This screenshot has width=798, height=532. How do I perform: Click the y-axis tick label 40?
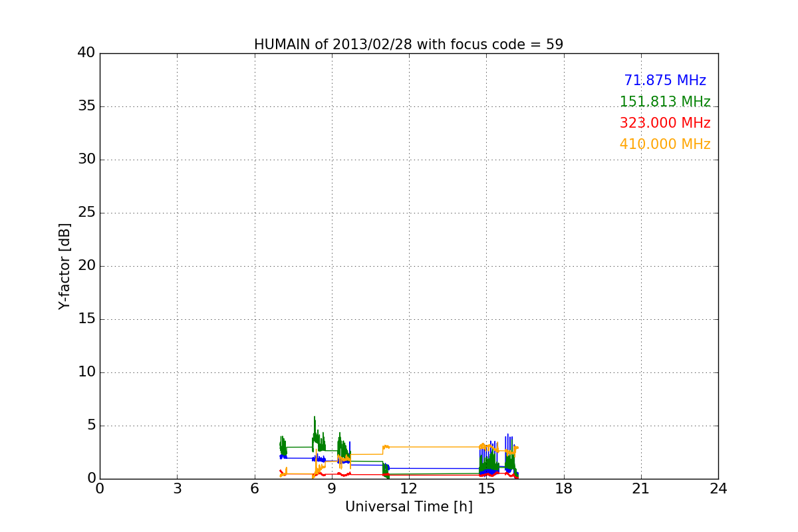[86, 53]
